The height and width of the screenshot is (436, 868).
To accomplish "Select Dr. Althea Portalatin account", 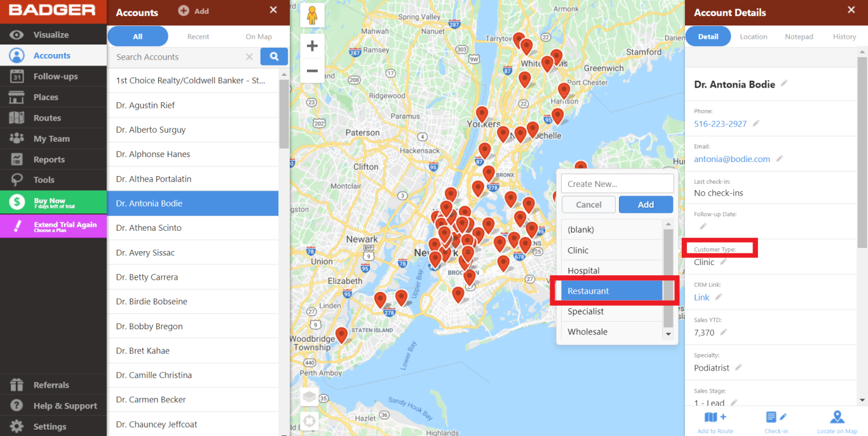I will click(193, 179).
